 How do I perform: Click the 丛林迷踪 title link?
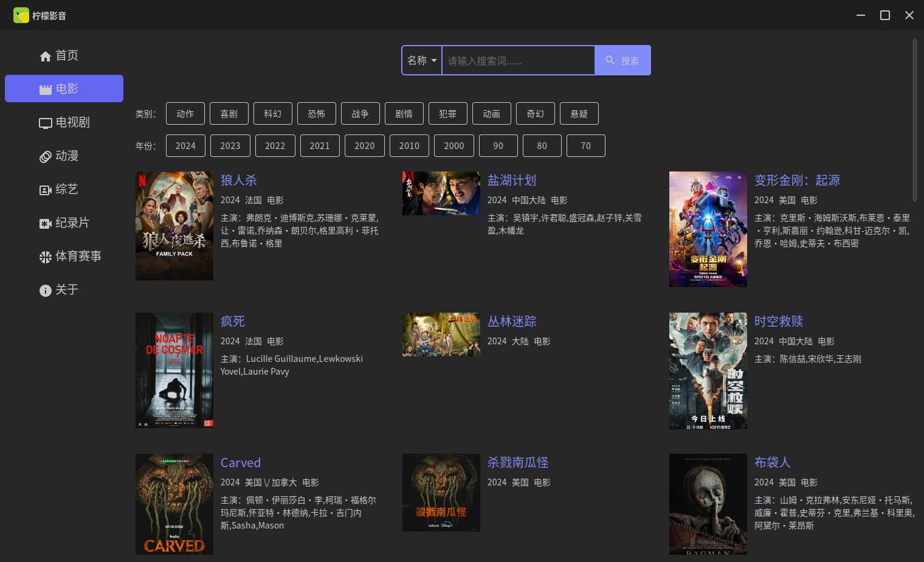click(x=512, y=321)
